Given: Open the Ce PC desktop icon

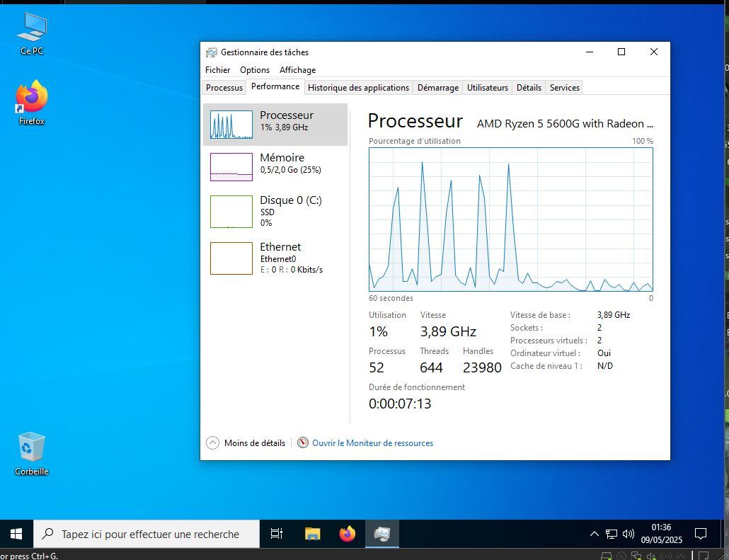Looking at the screenshot, I should point(32,33).
